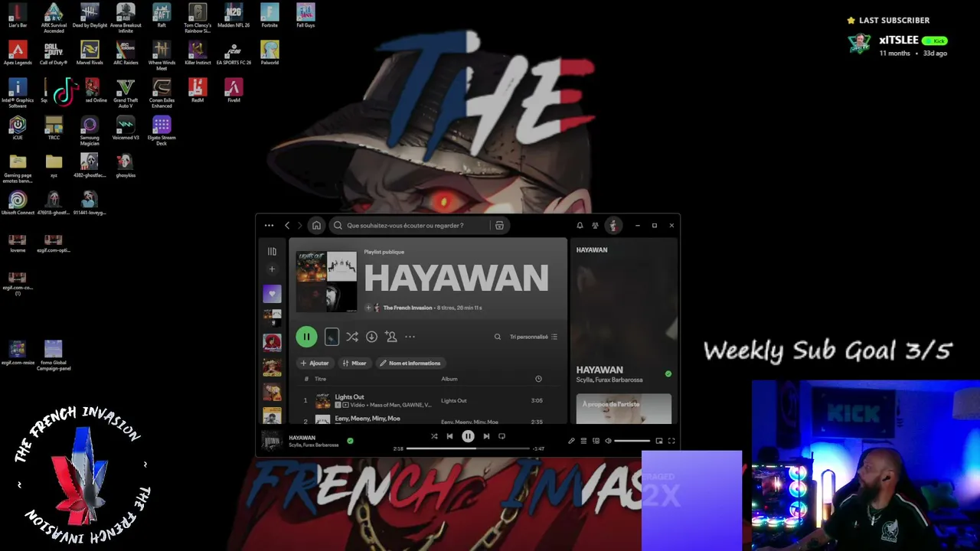This screenshot has width=980, height=551.
Task: Open the playback queue
Action: coord(583,441)
